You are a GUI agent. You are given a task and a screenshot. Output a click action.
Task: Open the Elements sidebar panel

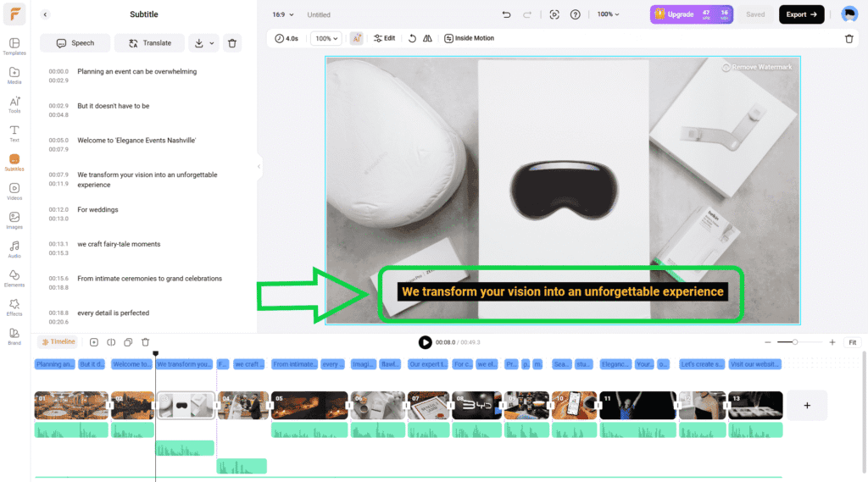tap(14, 279)
